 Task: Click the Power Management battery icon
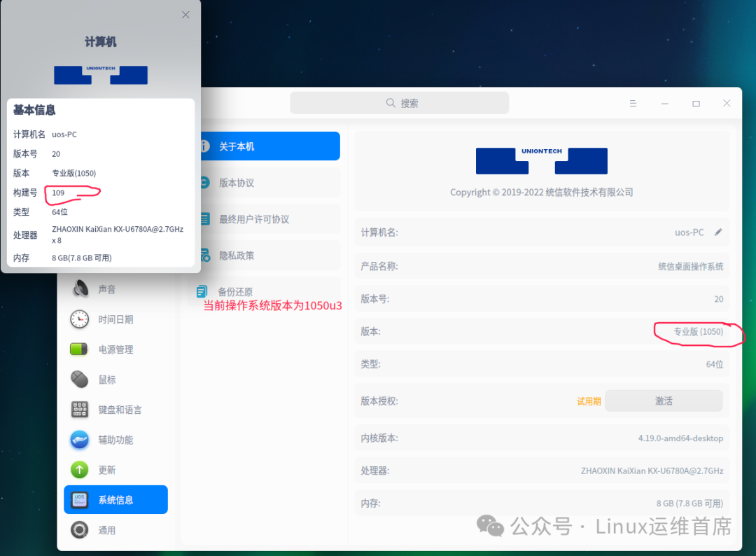78,349
